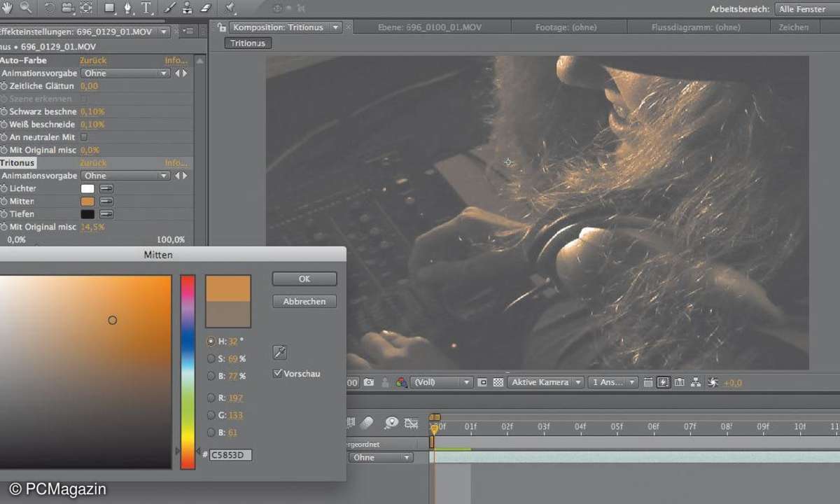Select the Zoom magnifier tool
This screenshot has width=840, height=504.
coord(26,8)
